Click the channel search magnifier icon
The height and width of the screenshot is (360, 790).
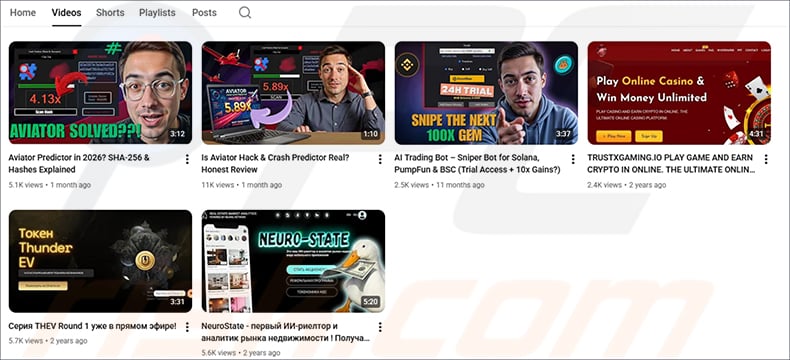(x=245, y=13)
